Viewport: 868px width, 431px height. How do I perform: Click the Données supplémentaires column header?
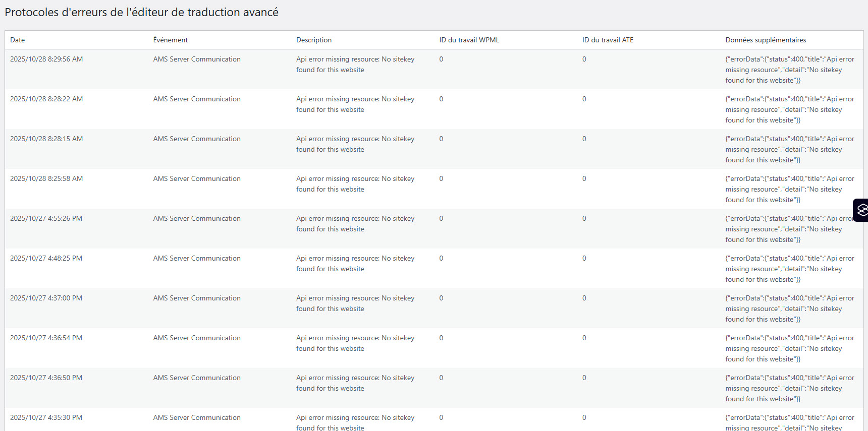tap(765, 40)
